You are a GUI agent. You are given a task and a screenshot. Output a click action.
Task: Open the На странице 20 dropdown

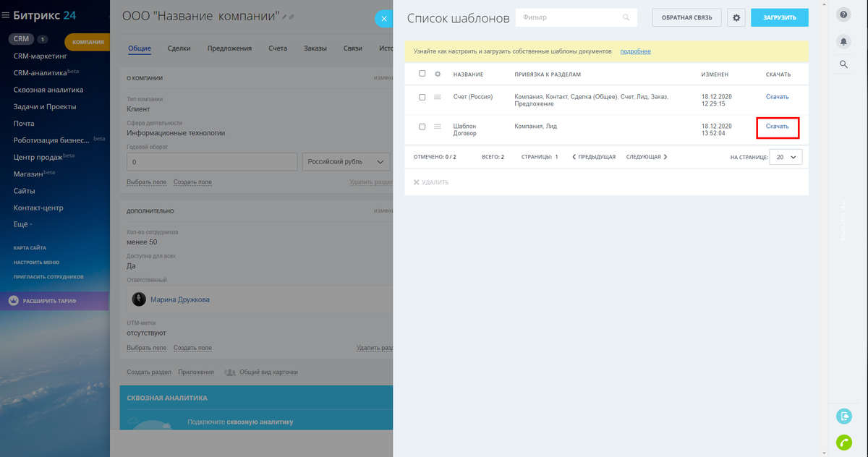pos(785,156)
